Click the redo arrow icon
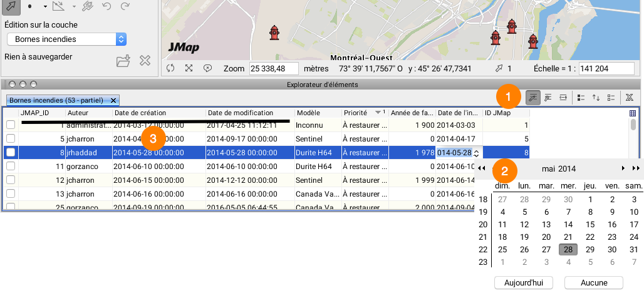Image resolution: width=644 pixels, height=293 pixels. 125,7
